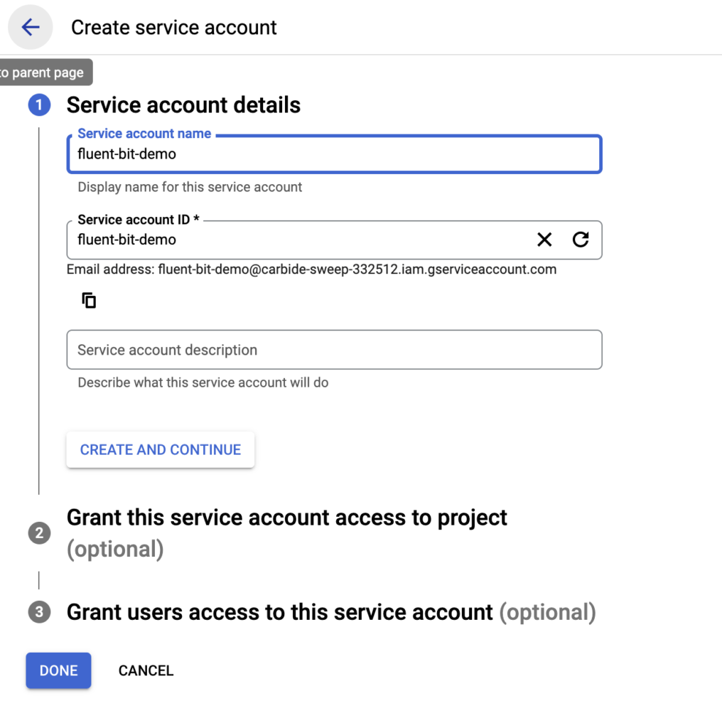This screenshot has width=722, height=728.
Task: Click inside the Service account ID field
Action: click(298, 240)
